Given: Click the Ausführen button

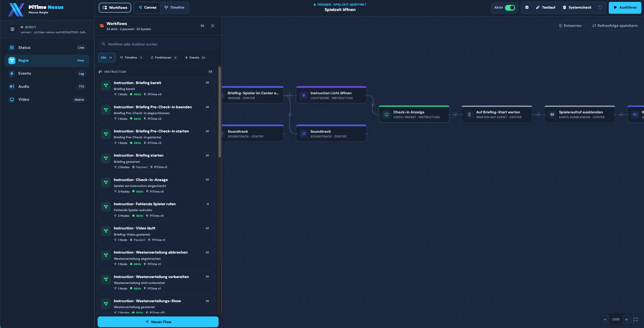Looking at the screenshot, I should point(625,8).
